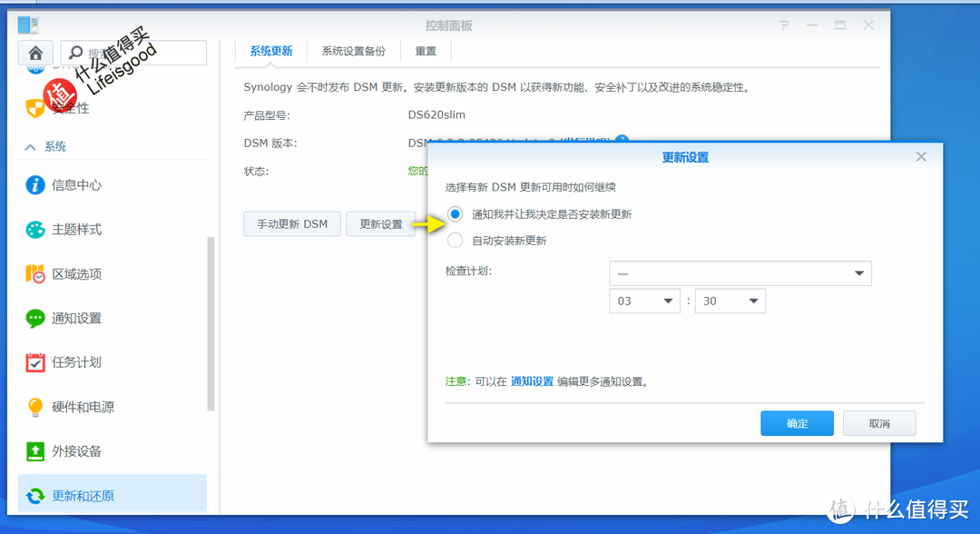Switch to the 重置 tab
Viewport: 980px width, 534px height.
[x=426, y=51]
